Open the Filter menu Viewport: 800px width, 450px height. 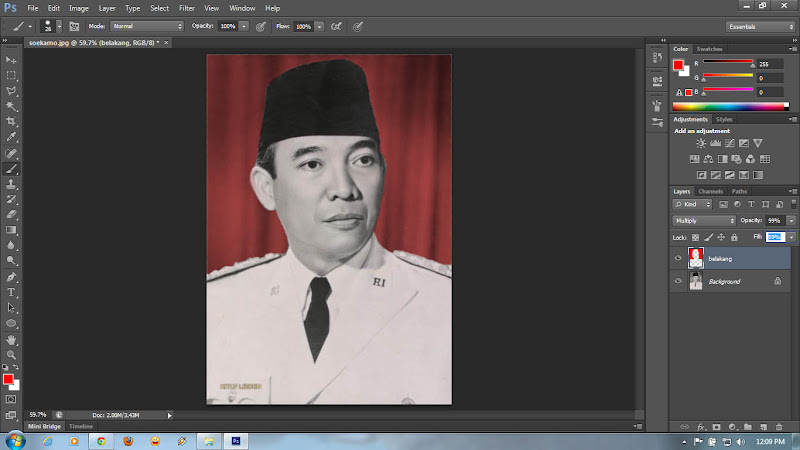(187, 8)
